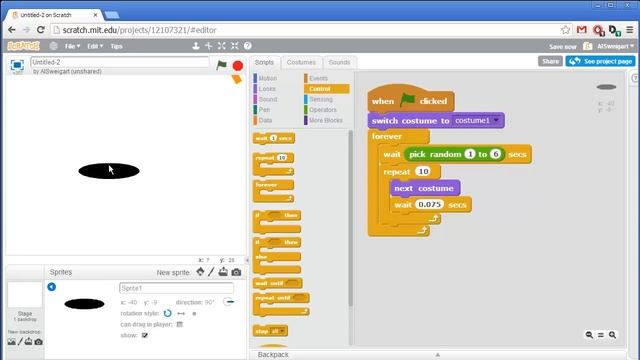Switch to the Scripts tab

pyautogui.click(x=264, y=62)
